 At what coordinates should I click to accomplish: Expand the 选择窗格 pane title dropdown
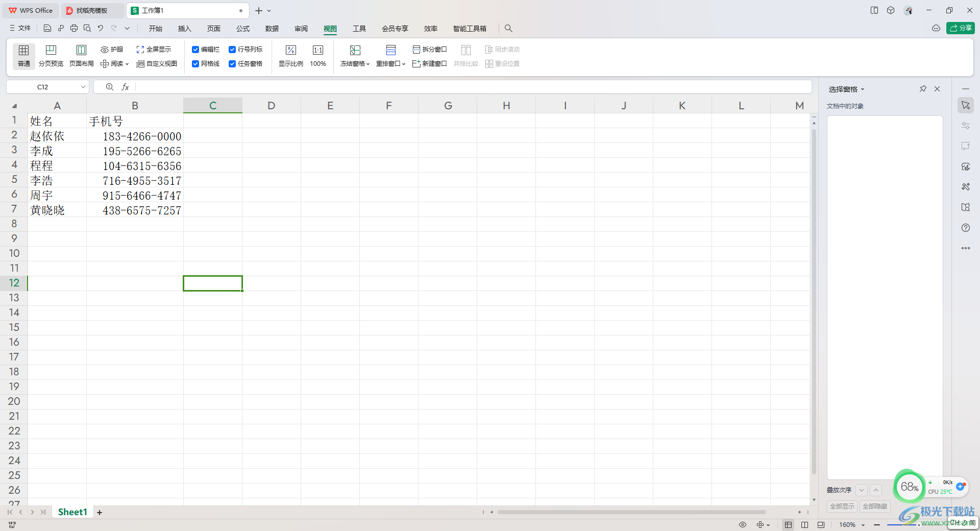click(x=863, y=89)
